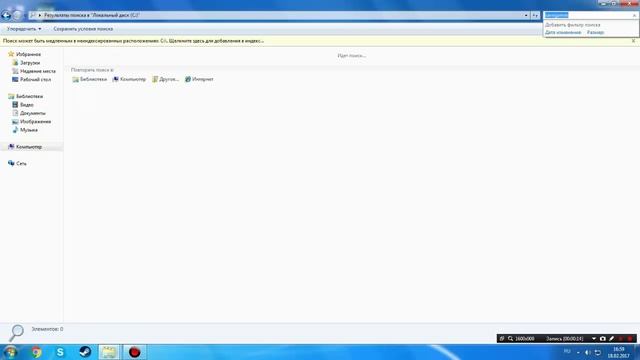
Task: Click the RU language indicator in tray
Action: (567, 351)
